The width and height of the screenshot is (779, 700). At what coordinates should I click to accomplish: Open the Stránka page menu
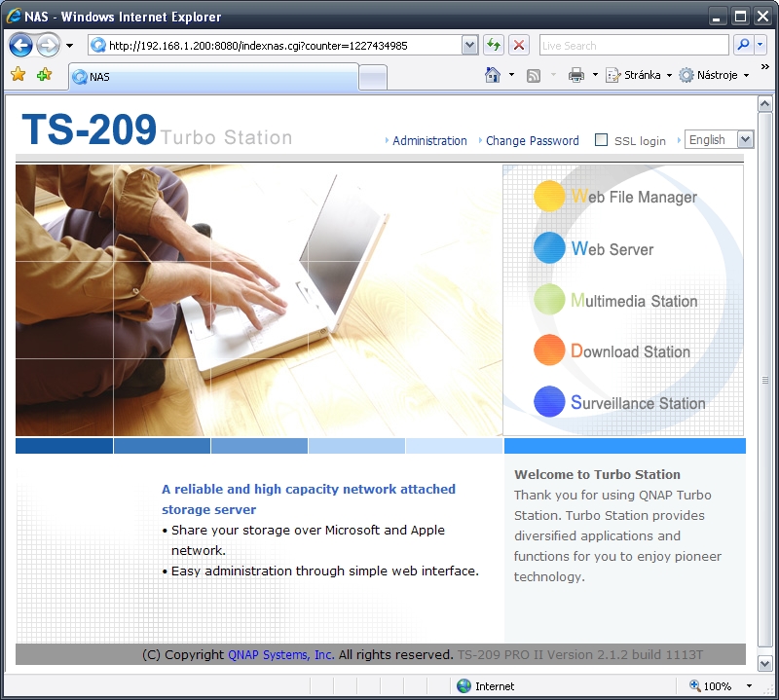tap(639, 75)
